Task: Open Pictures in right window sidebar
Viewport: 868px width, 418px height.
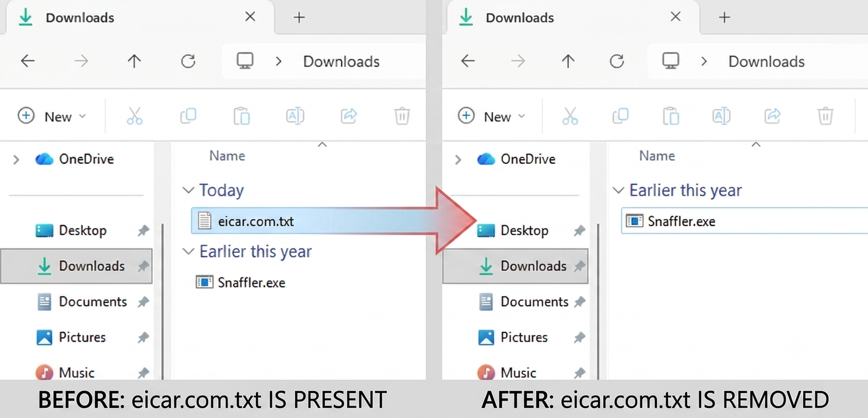Action: tap(516, 337)
